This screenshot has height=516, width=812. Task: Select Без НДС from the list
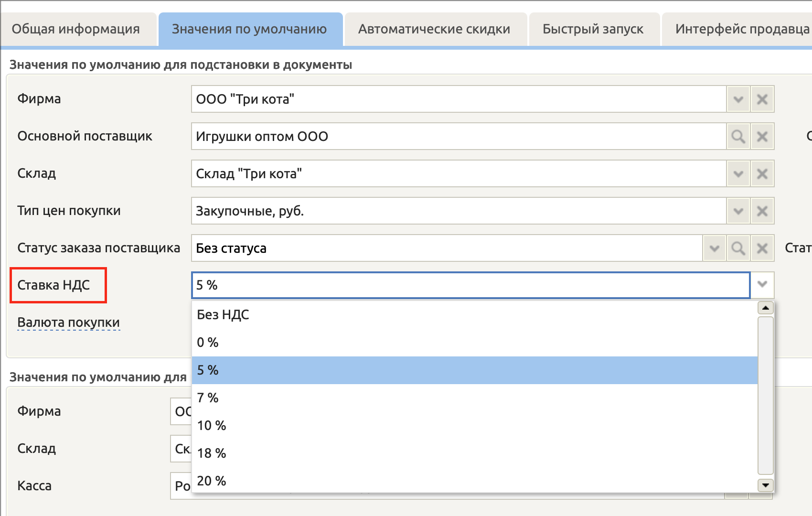point(223,315)
